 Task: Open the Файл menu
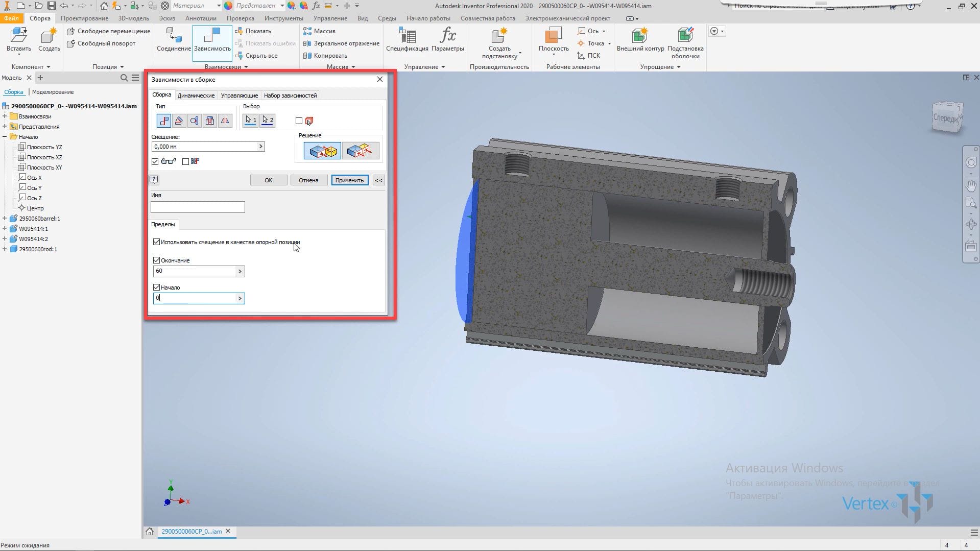point(11,18)
